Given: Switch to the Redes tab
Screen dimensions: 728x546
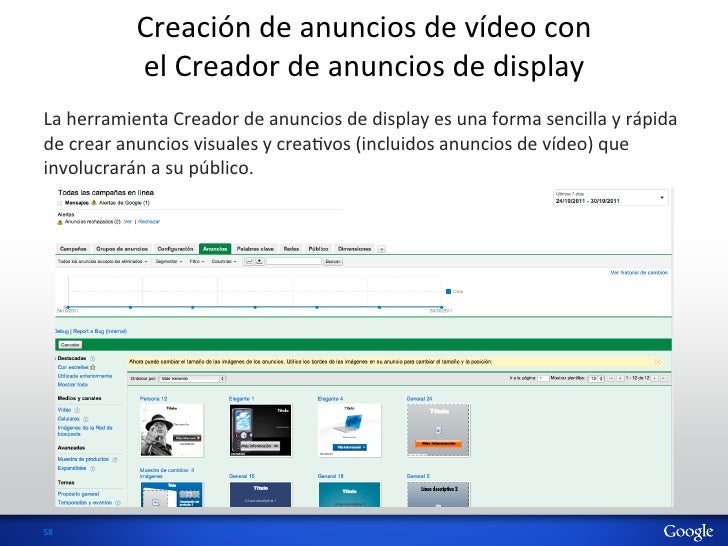Looking at the screenshot, I should click(x=291, y=249).
